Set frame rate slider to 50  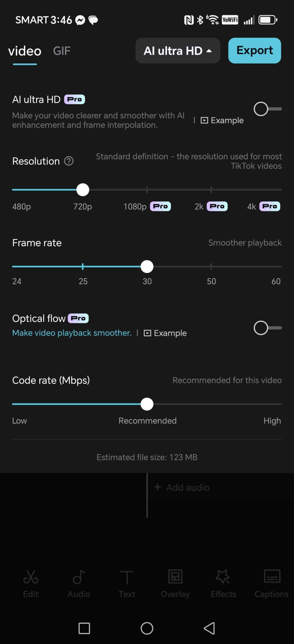(211, 267)
